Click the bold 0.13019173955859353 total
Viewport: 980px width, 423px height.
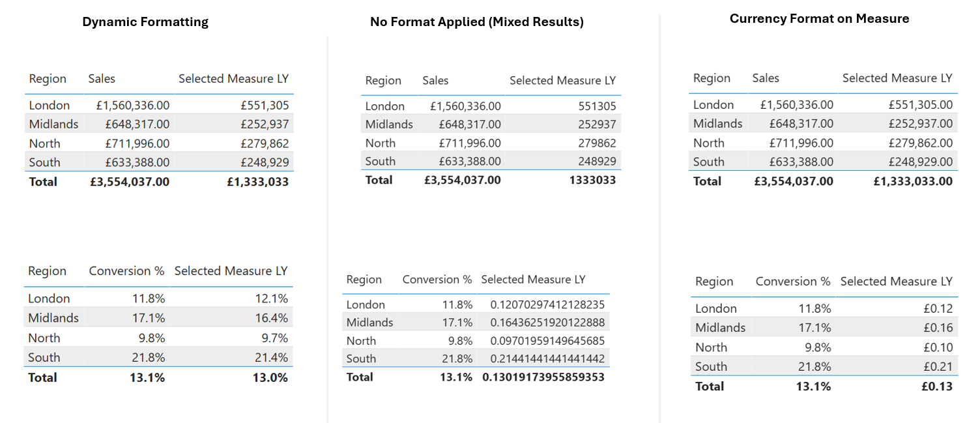pos(543,377)
